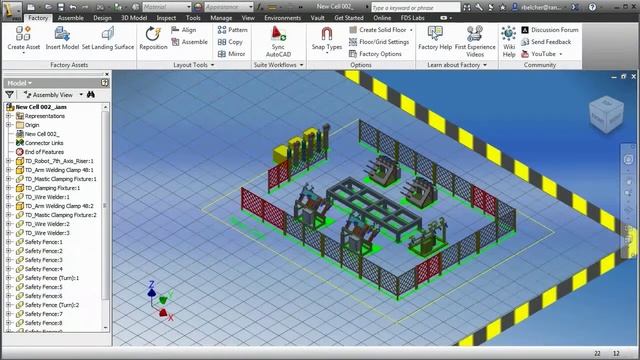Expand Learn about Factory dropdown

[485, 65]
